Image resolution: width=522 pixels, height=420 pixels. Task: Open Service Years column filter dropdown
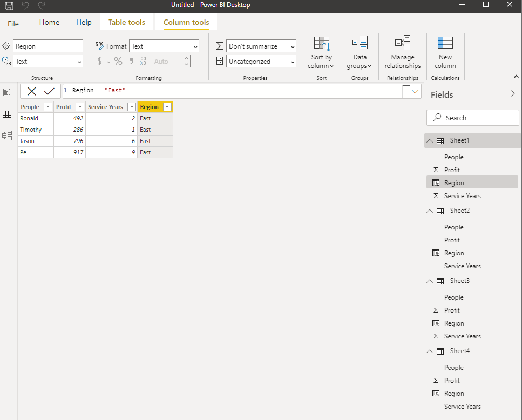tap(132, 107)
